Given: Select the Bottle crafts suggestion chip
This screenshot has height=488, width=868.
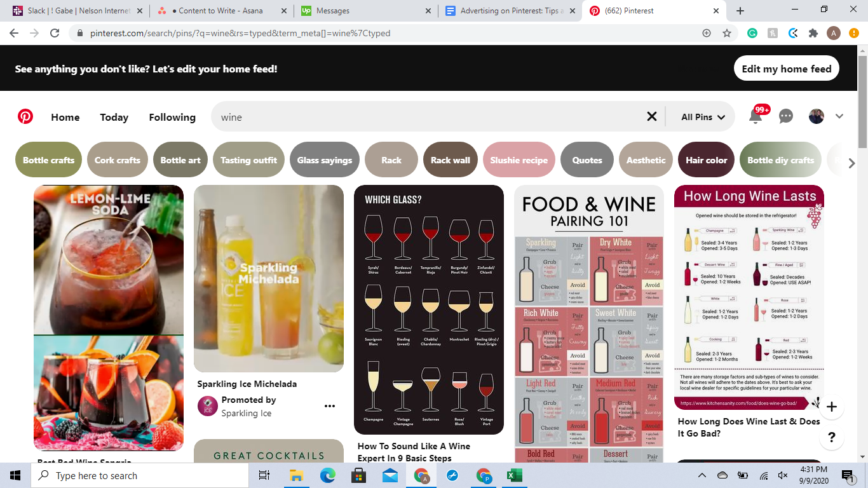Looking at the screenshot, I should click(x=49, y=159).
